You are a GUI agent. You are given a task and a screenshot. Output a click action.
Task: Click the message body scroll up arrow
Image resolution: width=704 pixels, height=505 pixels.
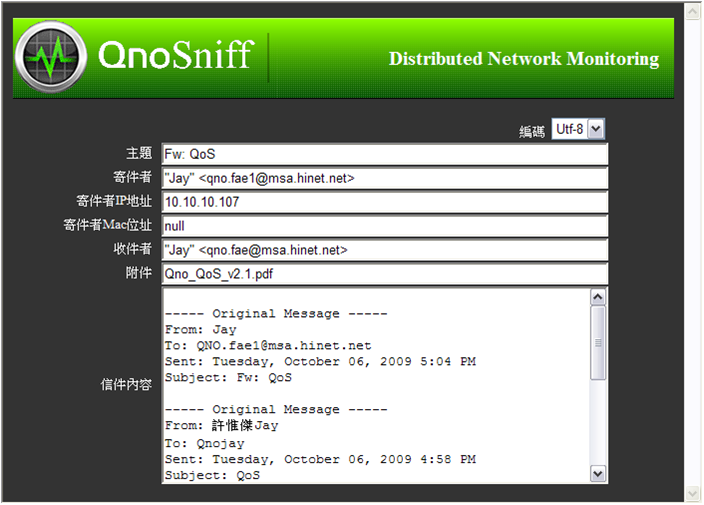click(x=598, y=297)
